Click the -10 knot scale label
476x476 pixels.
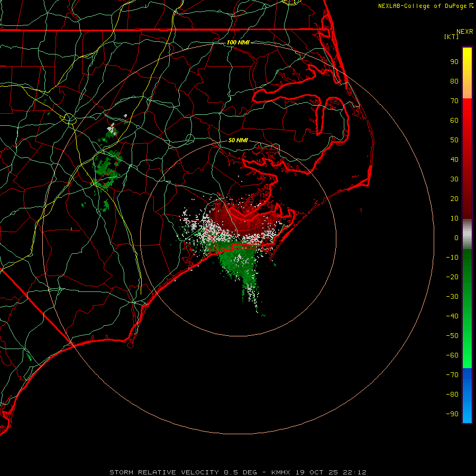452,258
